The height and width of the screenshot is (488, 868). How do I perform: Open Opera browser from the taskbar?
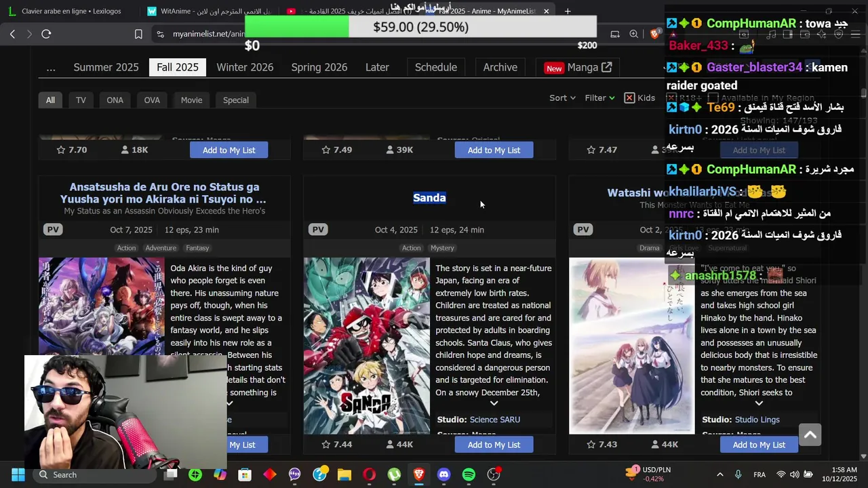pyautogui.click(x=370, y=474)
